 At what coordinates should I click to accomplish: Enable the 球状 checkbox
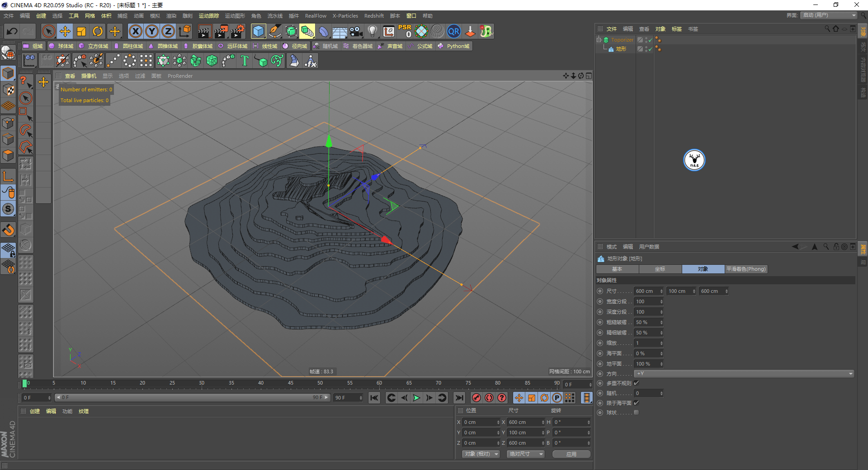click(x=637, y=412)
